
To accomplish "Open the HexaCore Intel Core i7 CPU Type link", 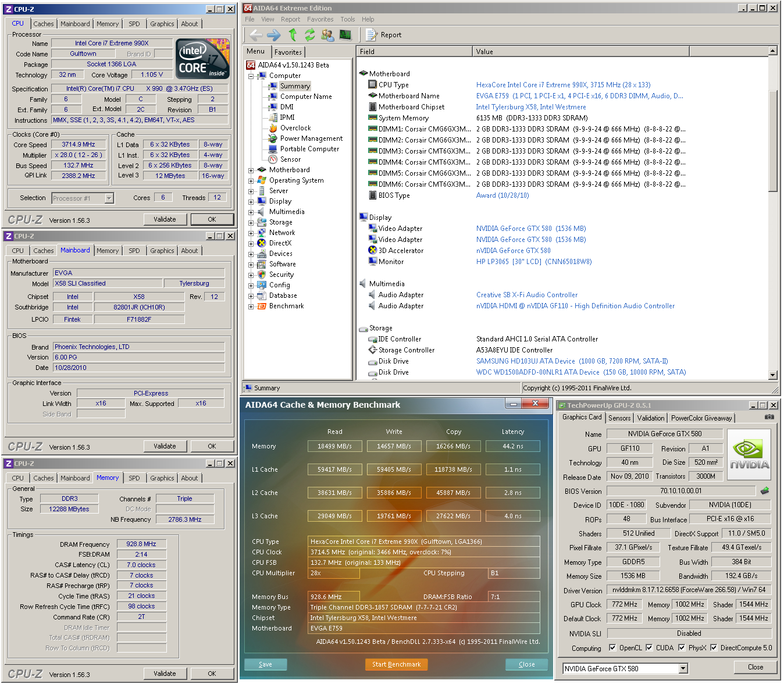I will click(x=563, y=85).
